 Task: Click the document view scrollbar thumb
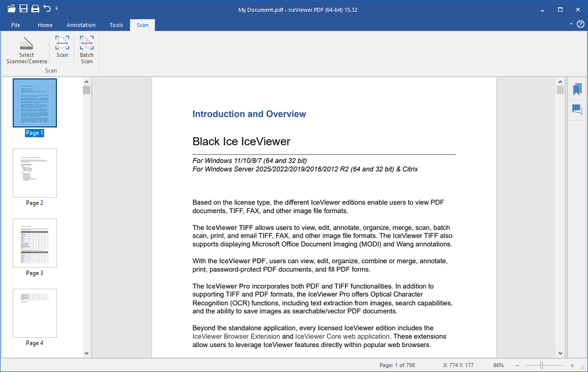click(x=560, y=90)
